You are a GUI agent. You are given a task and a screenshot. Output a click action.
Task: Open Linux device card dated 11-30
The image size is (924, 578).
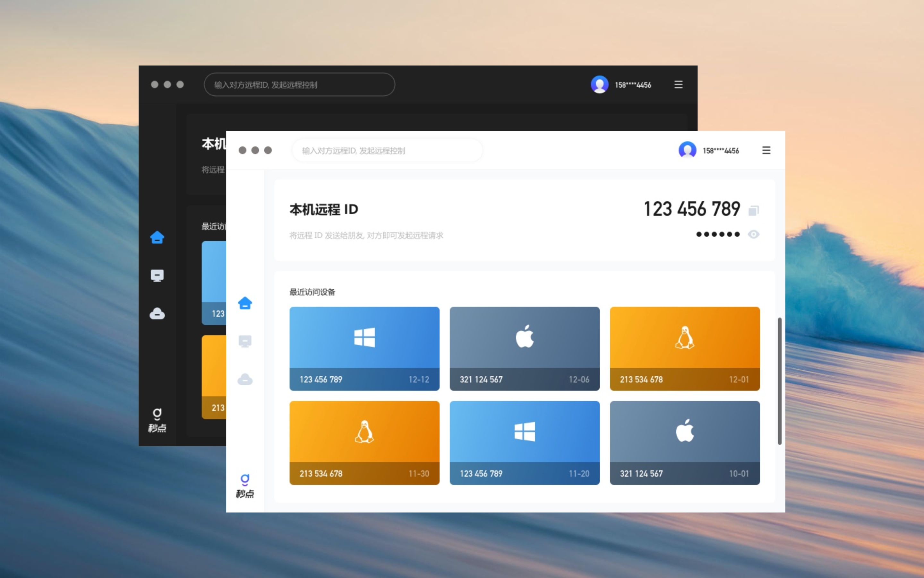(x=364, y=443)
